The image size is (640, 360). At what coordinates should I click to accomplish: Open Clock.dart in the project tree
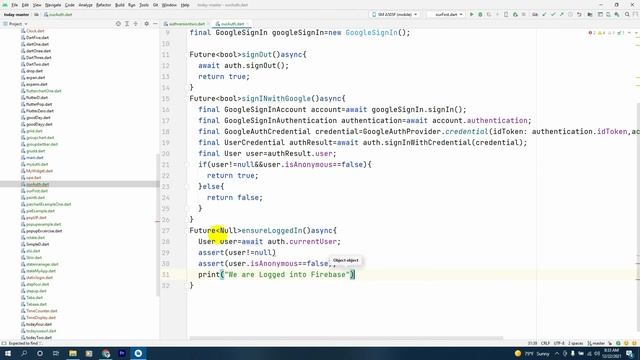35,31
